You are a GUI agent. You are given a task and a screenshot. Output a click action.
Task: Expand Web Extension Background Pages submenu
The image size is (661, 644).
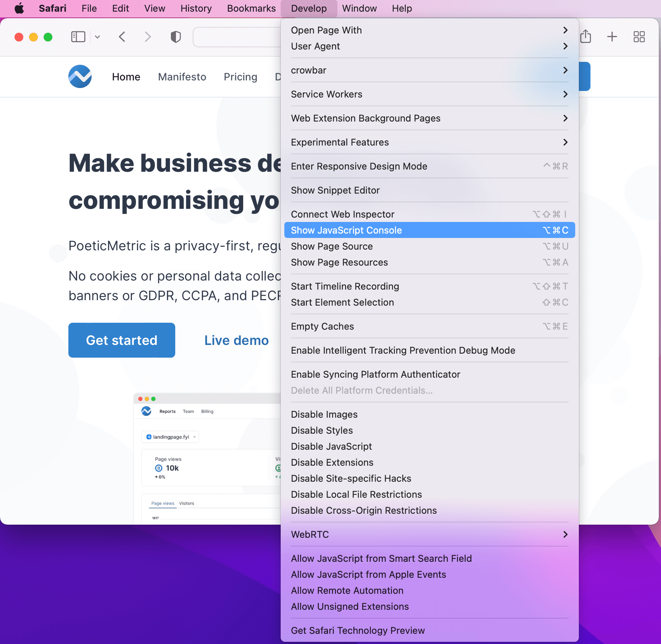pyautogui.click(x=429, y=118)
